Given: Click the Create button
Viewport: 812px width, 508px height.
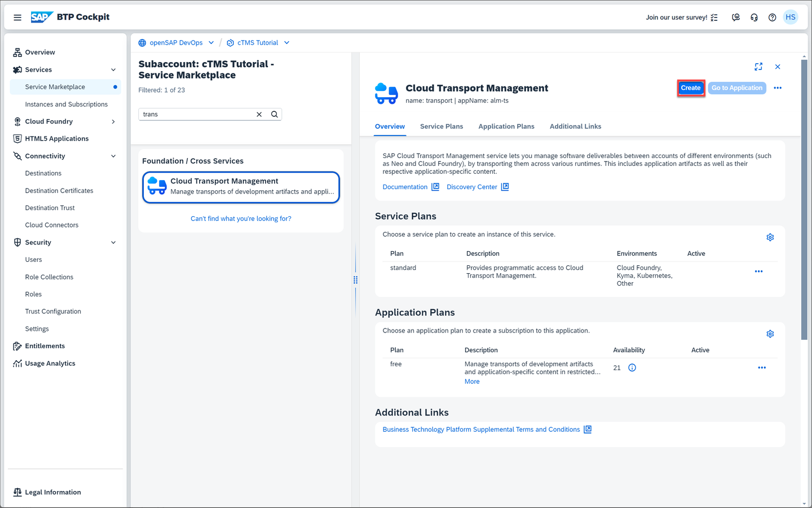Looking at the screenshot, I should tap(691, 88).
